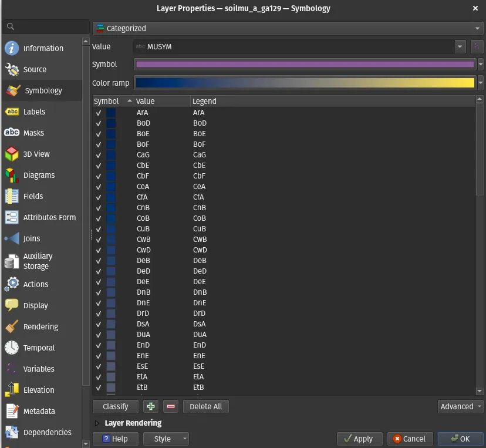The image size is (486, 448).
Task: Select the Auxiliary Storage section
Action: pos(38,261)
